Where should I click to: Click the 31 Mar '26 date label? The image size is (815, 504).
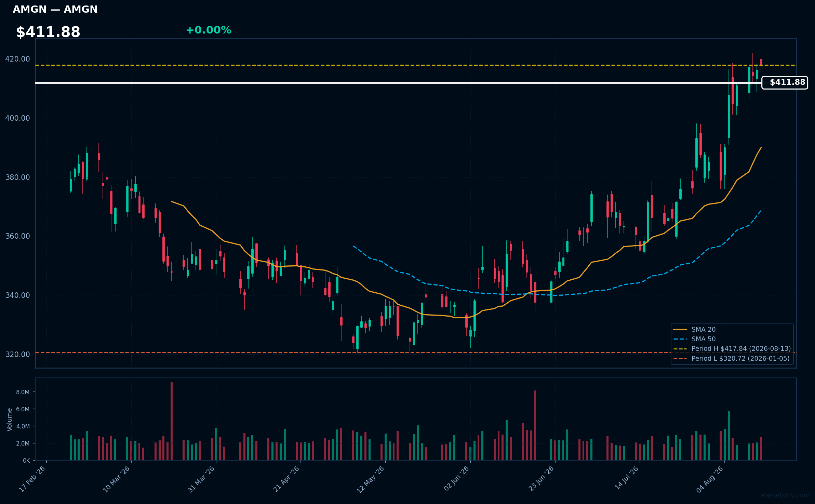click(x=201, y=479)
